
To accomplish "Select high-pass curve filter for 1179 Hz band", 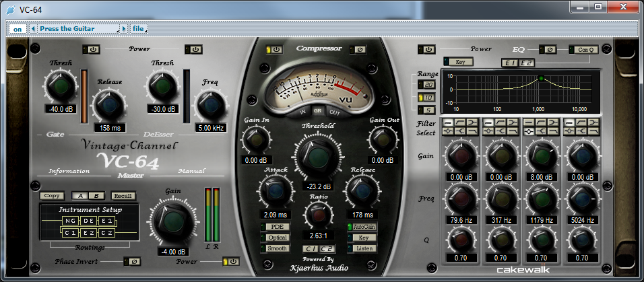I will tap(541, 122).
